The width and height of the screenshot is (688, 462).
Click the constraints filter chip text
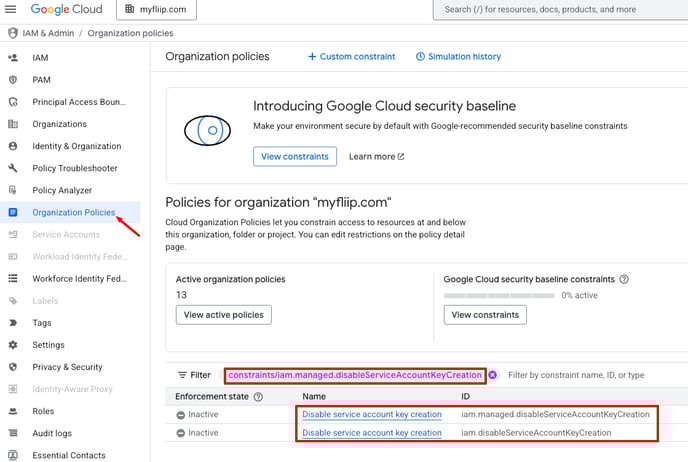(x=355, y=375)
